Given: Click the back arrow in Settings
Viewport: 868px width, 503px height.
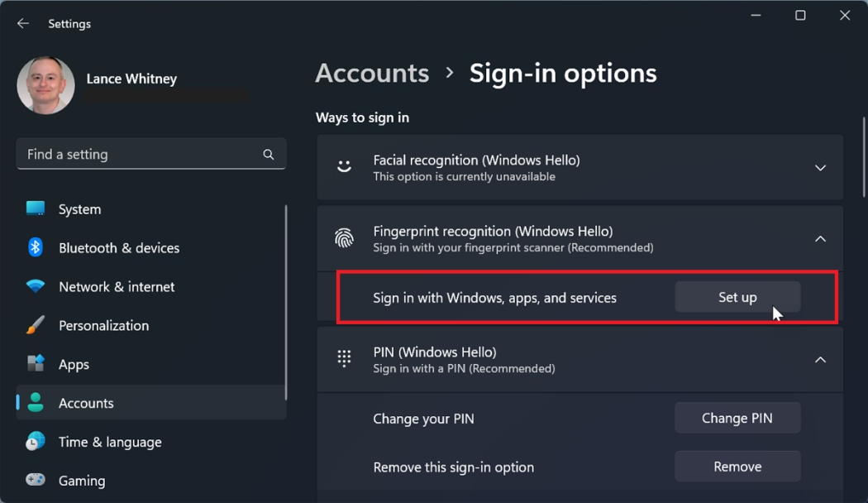Looking at the screenshot, I should coord(23,24).
